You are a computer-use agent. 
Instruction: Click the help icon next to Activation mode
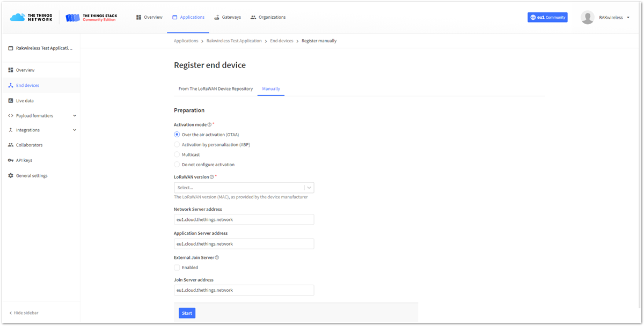[x=210, y=125]
